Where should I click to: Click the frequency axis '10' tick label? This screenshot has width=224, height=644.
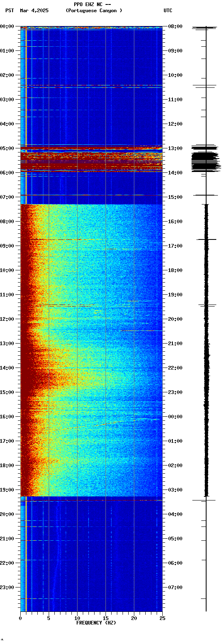coord(77,618)
